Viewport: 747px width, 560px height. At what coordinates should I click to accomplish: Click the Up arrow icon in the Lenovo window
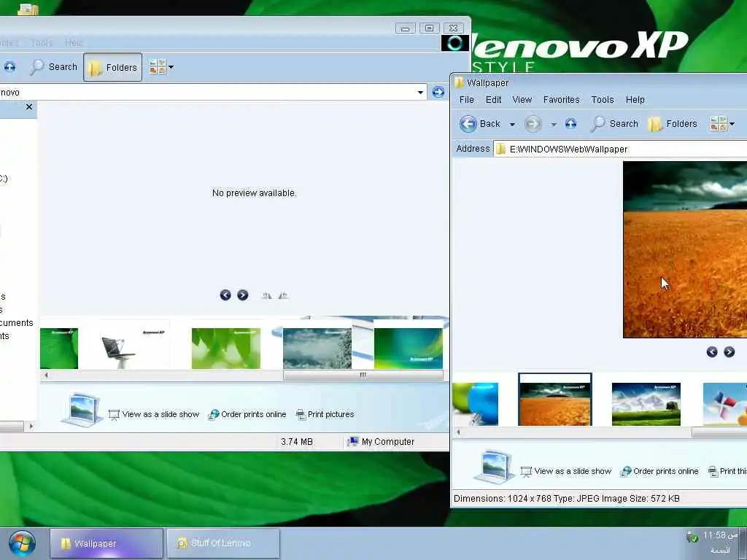9,67
